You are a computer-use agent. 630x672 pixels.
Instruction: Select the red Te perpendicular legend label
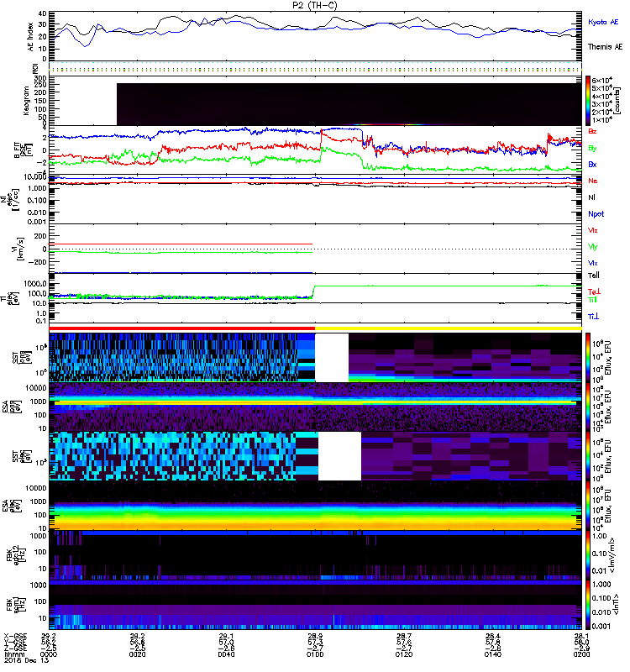(594, 291)
